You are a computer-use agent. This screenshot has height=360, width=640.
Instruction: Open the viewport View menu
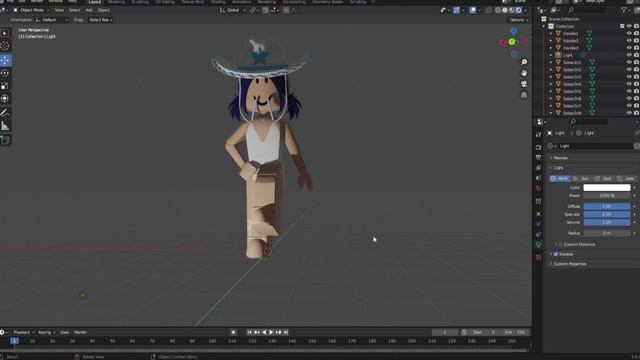click(59, 10)
